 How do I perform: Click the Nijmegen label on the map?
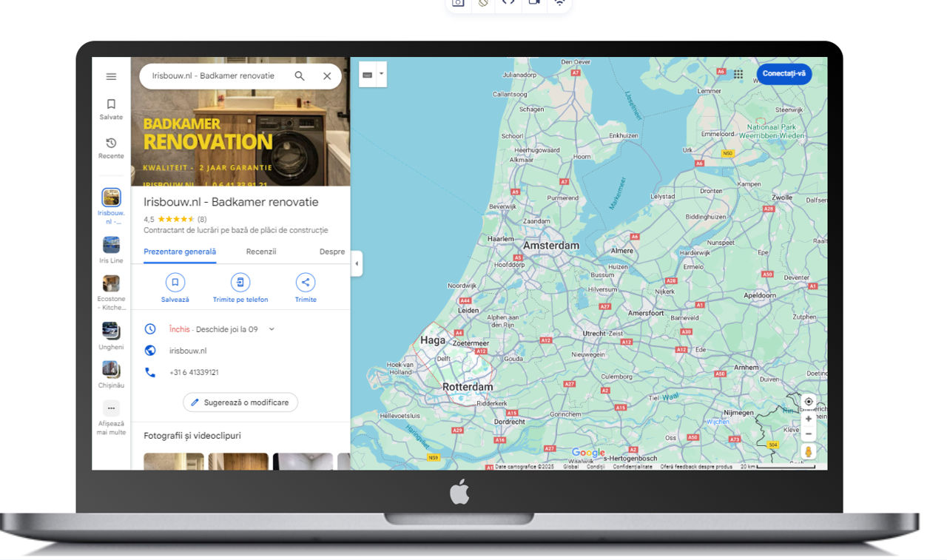(738, 413)
